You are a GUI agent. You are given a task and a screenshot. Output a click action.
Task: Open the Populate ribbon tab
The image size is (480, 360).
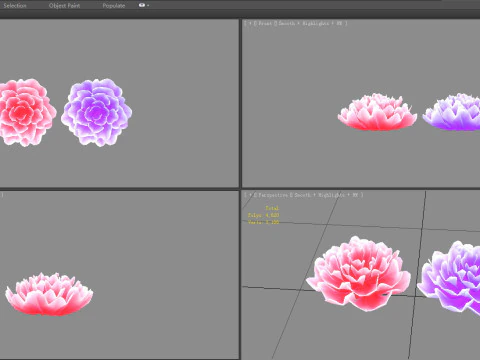pyautogui.click(x=114, y=5)
